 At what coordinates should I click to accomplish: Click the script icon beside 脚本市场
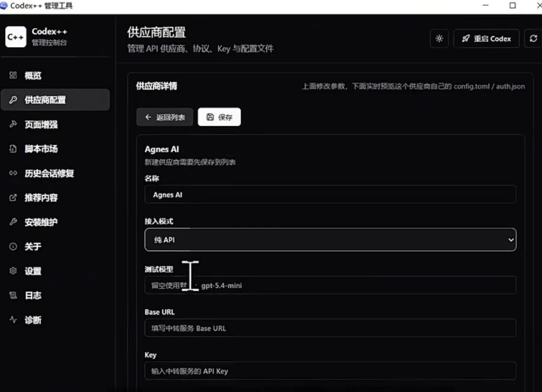(x=13, y=149)
